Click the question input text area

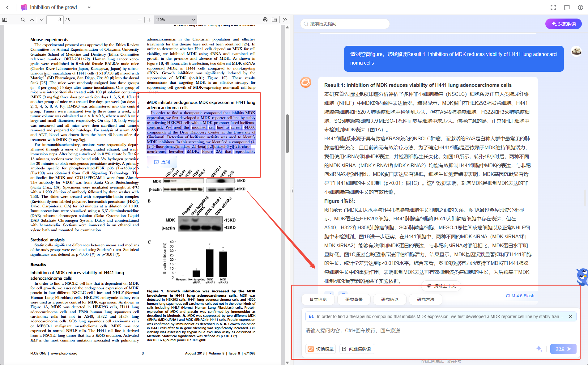pos(441,331)
